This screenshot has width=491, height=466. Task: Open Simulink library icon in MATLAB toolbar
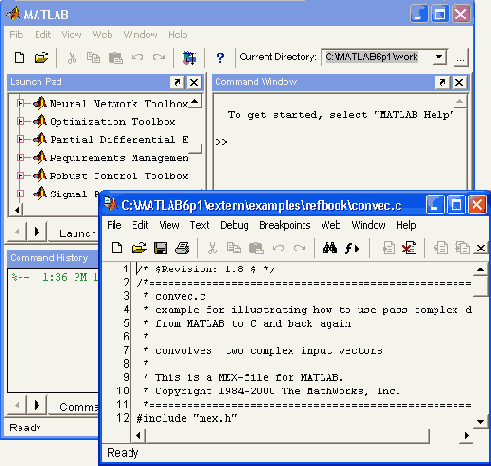point(189,58)
